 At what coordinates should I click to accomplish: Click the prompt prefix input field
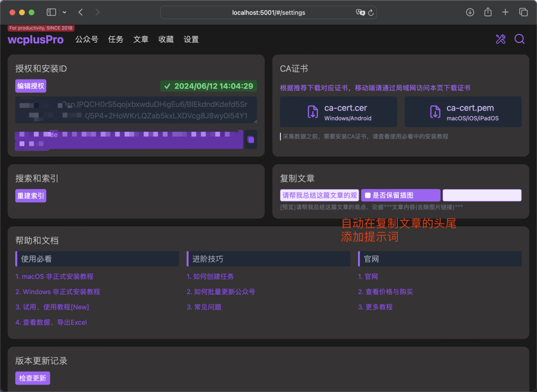pos(320,196)
